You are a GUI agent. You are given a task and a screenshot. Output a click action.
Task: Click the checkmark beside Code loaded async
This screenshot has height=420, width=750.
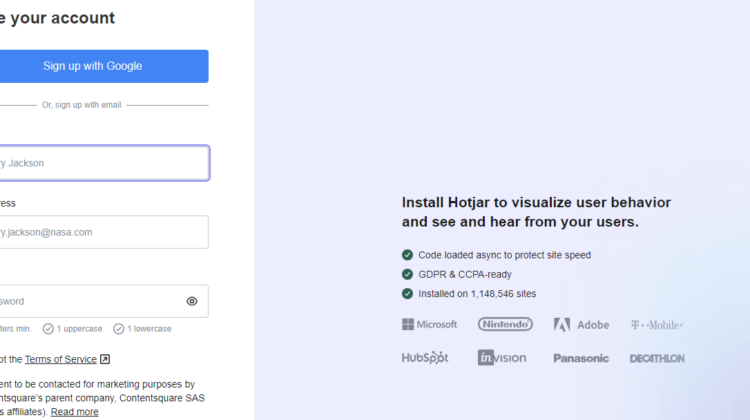(x=407, y=255)
